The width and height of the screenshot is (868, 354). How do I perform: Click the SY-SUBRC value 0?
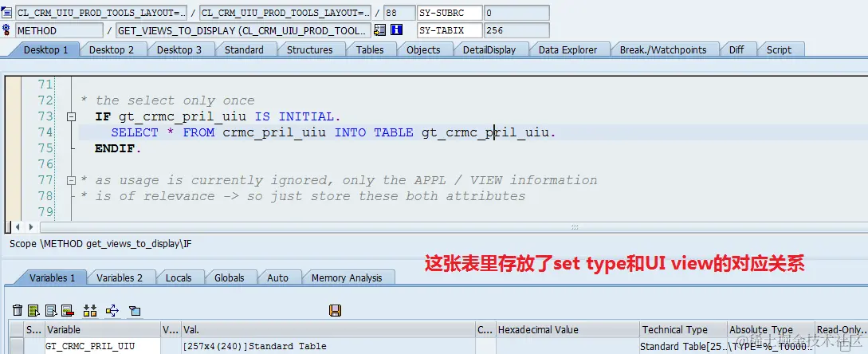(x=516, y=12)
